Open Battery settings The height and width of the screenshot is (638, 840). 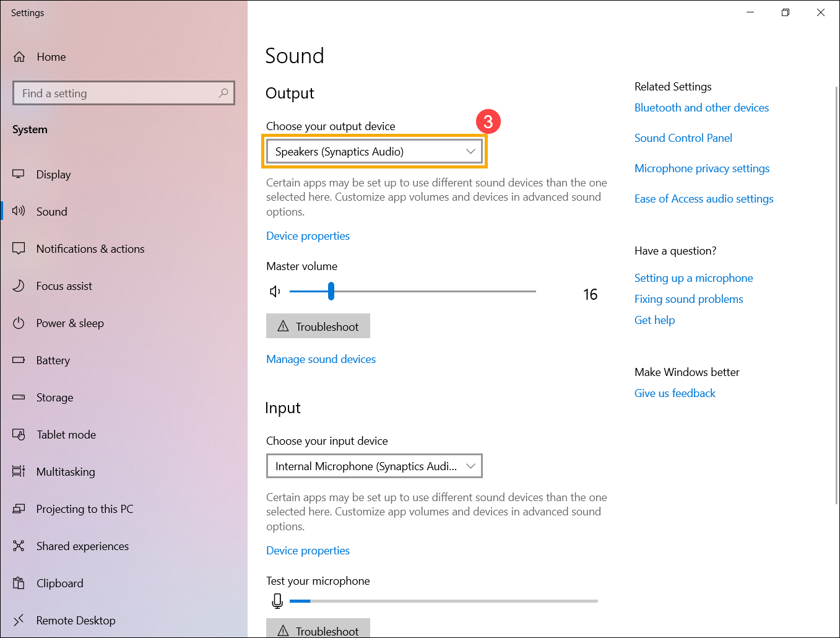124,361
